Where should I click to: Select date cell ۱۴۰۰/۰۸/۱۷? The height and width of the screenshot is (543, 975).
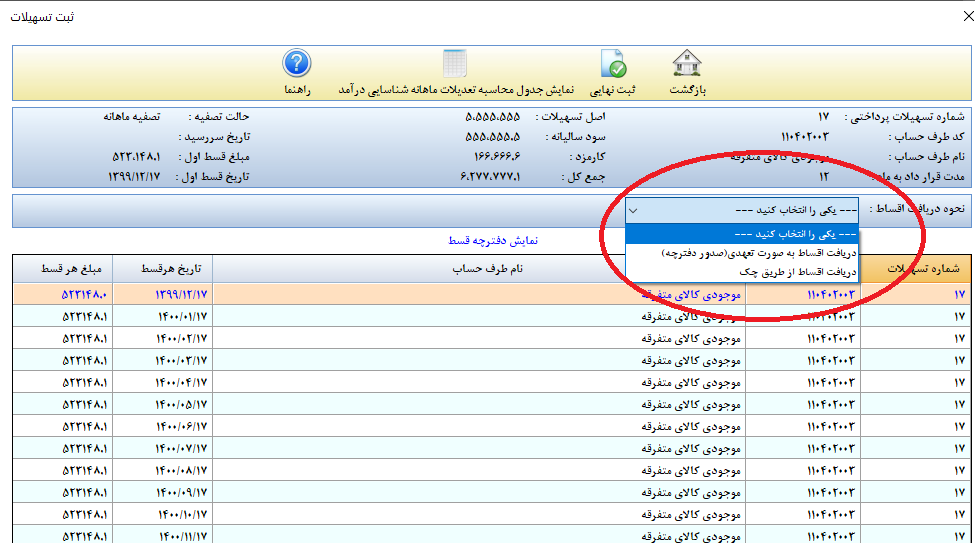[x=163, y=471]
